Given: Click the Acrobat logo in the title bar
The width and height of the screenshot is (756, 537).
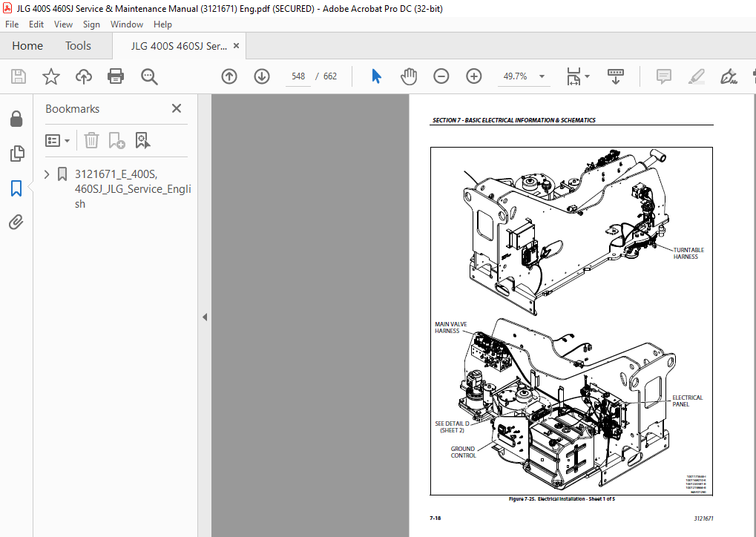Looking at the screenshot, I should [7, 8].
